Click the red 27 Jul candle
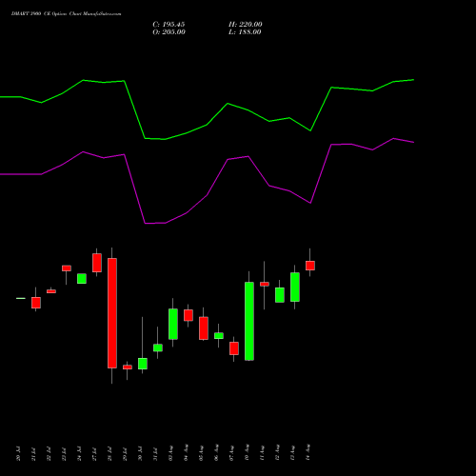The image size is (476, 476). 97,263
